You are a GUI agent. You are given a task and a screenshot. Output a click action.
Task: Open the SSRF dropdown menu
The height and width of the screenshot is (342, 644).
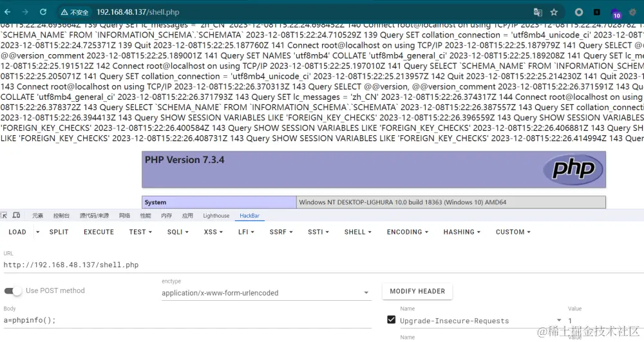281,232
